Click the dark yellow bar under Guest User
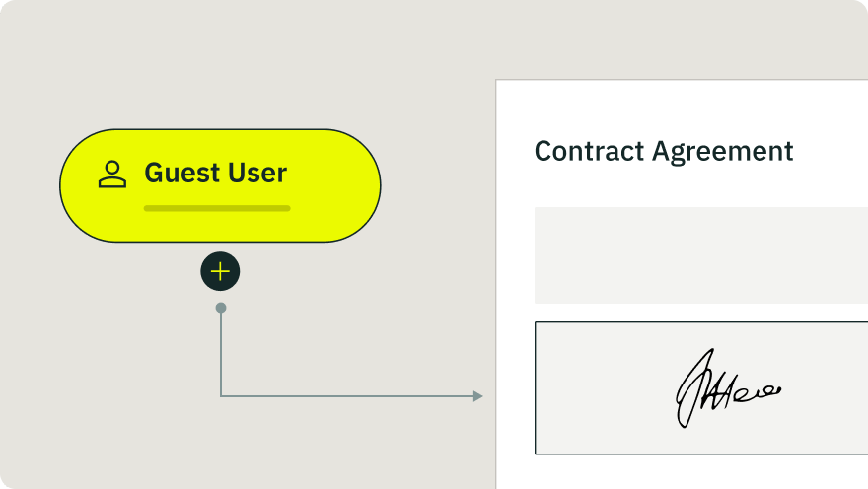The height and width of the screenshot is (489, 868). 217,209
